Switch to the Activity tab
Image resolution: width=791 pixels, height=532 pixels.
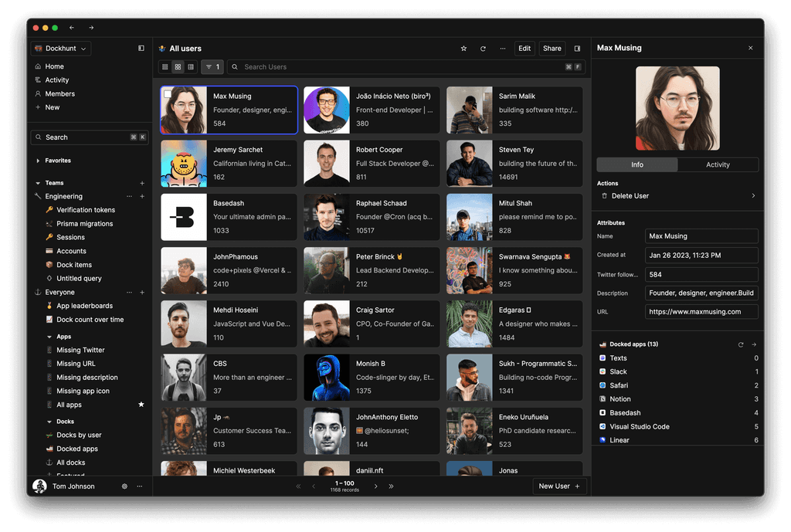pyautogui.click(x=718, y=164)
